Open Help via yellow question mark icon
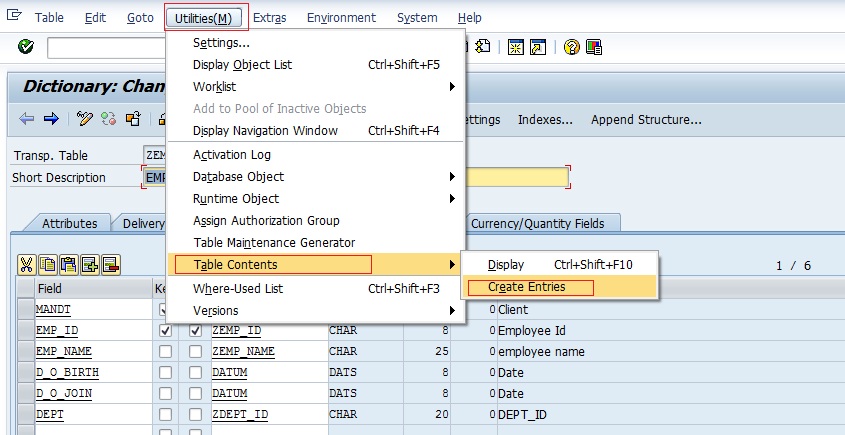The height and width of the screenshot is (435, 845). 571,47
